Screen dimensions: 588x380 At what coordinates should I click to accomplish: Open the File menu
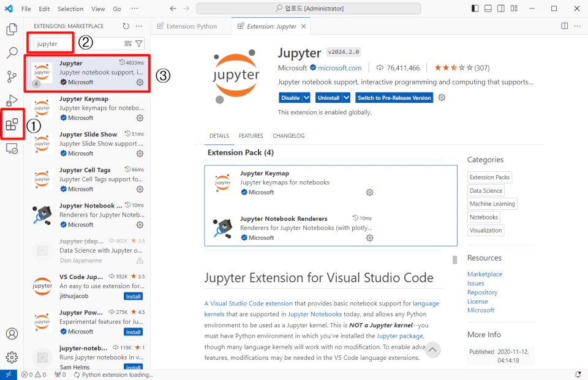coord(26,9)
